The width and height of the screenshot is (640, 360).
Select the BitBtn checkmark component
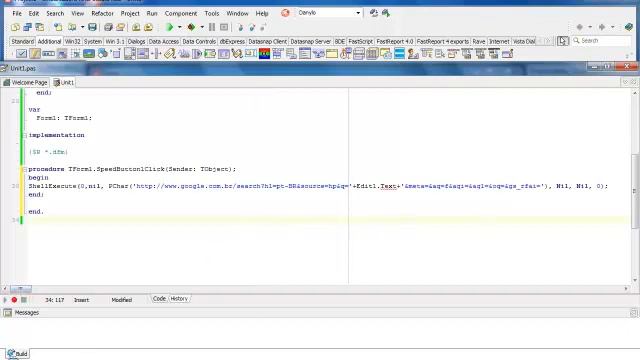tap(22, 53)
